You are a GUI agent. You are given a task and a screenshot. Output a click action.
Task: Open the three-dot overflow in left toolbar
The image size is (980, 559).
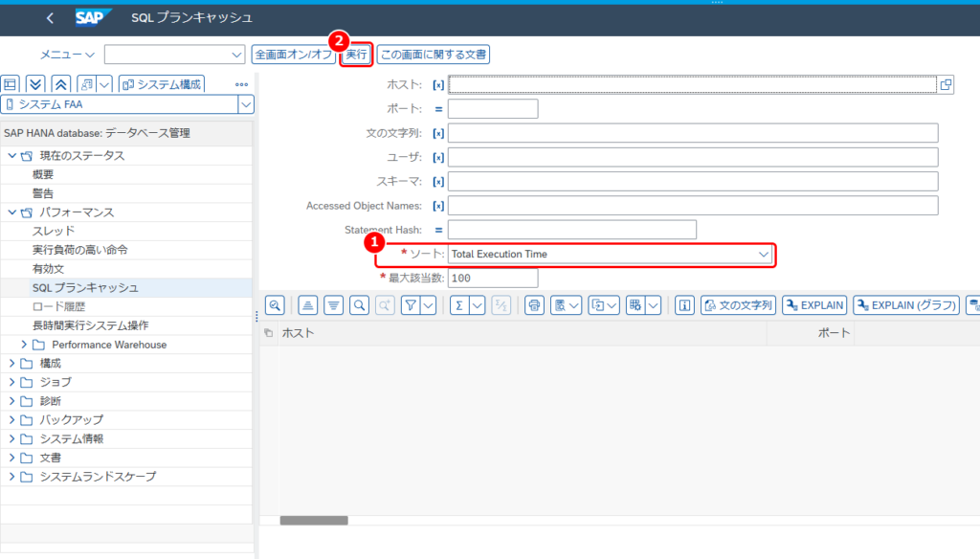pos(241,84)
